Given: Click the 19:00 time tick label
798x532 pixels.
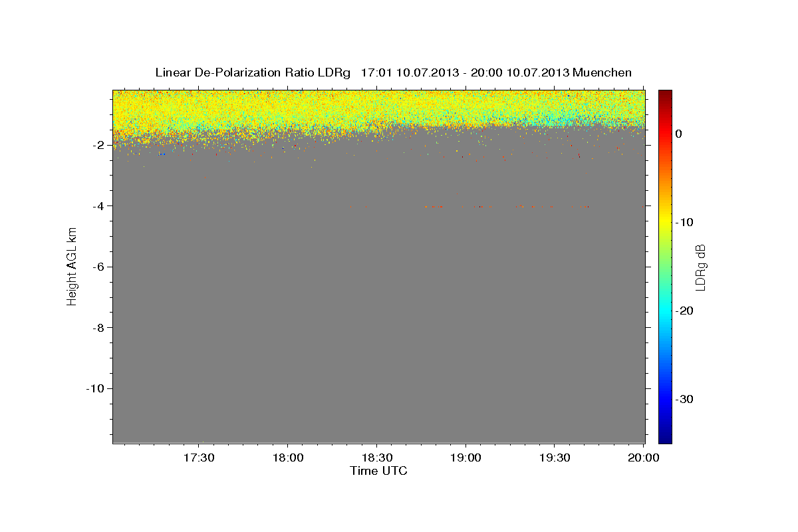Looking at the screenshot, I should [465, 458].
